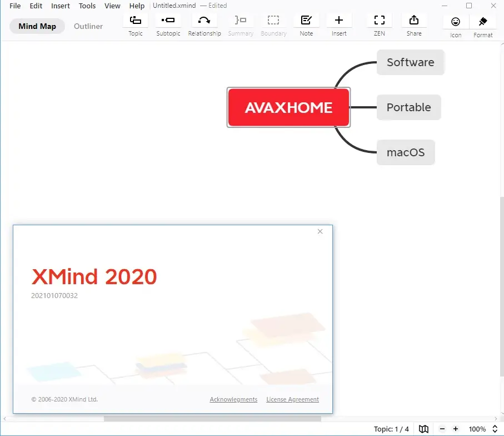Zoom out with the minus button

coord(442,429)
